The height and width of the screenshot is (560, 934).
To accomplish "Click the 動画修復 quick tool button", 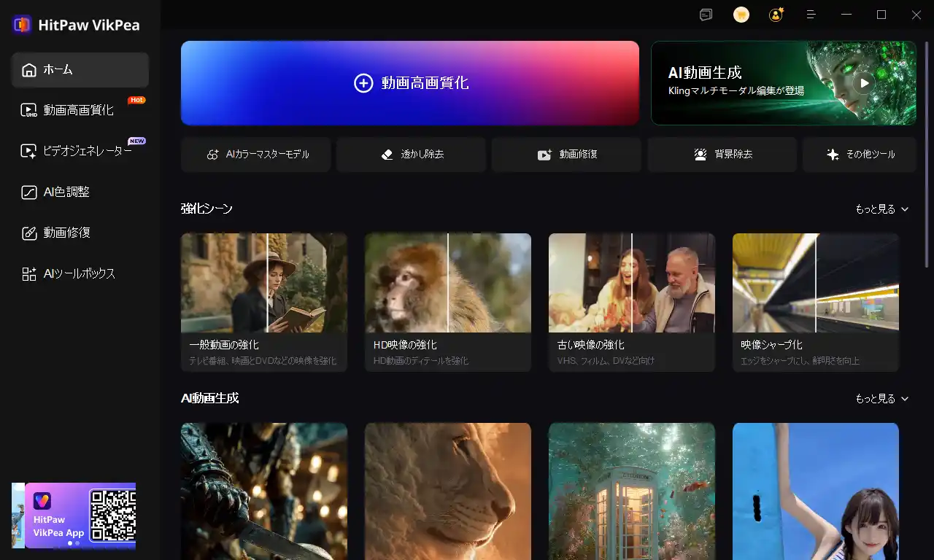I will pos(566,155).
